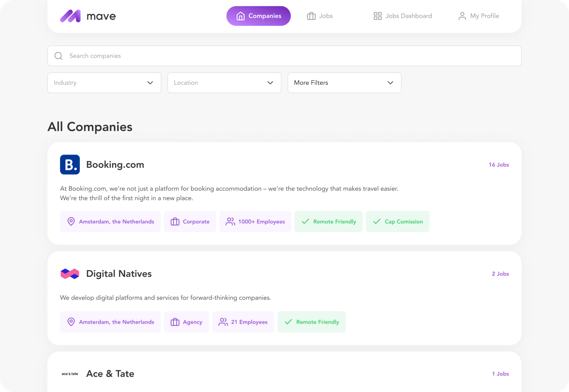Click the 1000+ Employees tag label
Screen dimensions: 569x392
261,221
